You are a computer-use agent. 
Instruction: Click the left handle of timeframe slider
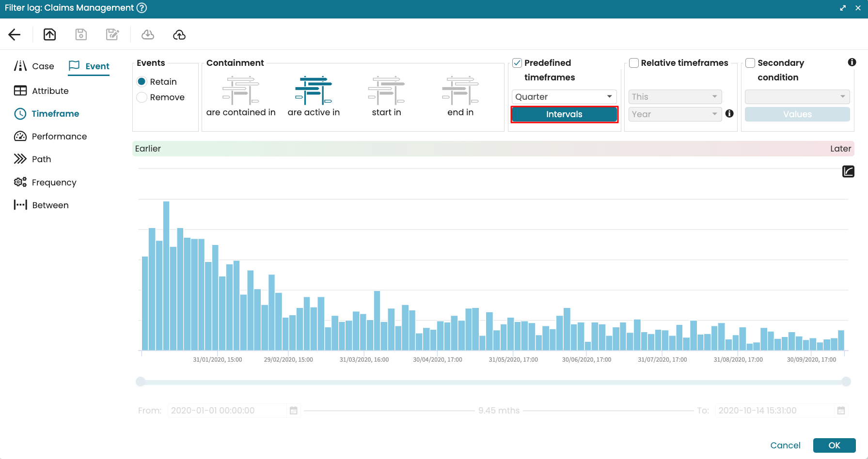pos(141,382)
